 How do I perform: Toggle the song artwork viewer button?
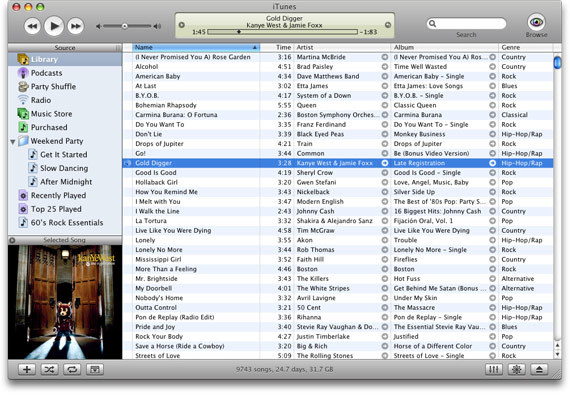[x=95, y=370]
